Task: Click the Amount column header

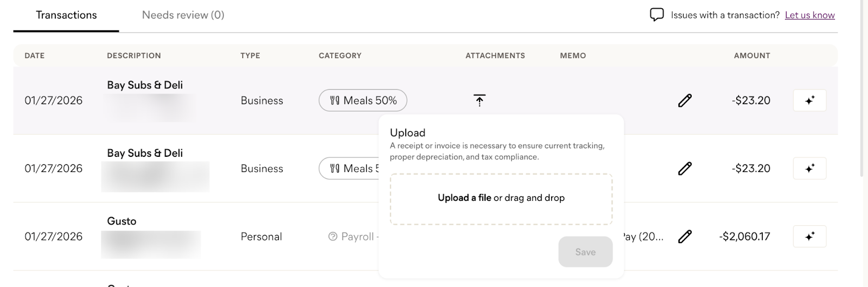Action: coord(751,55)
